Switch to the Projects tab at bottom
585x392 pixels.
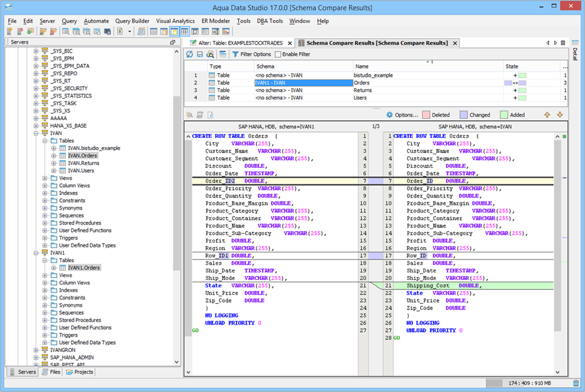[x=79, y=372]
